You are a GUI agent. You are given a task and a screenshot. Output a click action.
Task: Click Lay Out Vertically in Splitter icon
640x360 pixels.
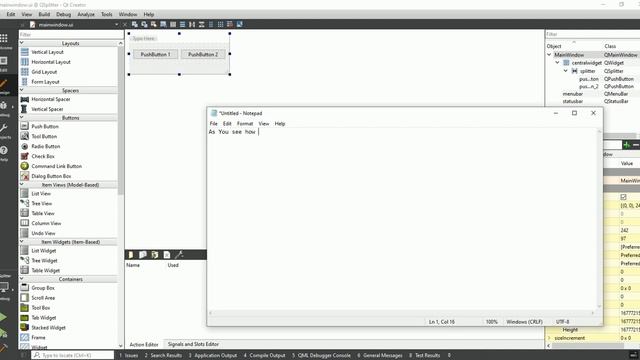tap(202, 24)
